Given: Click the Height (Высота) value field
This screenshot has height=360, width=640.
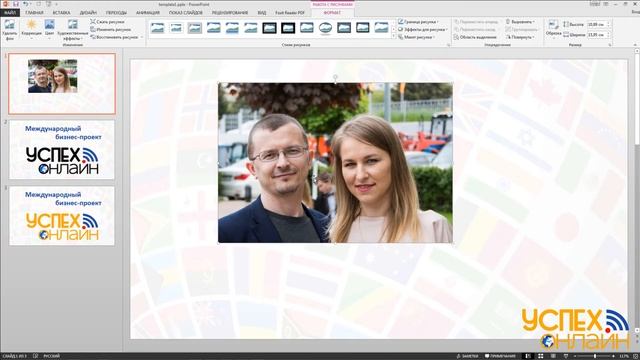Looking at the screenshot, I should click(x=596, y=24).
